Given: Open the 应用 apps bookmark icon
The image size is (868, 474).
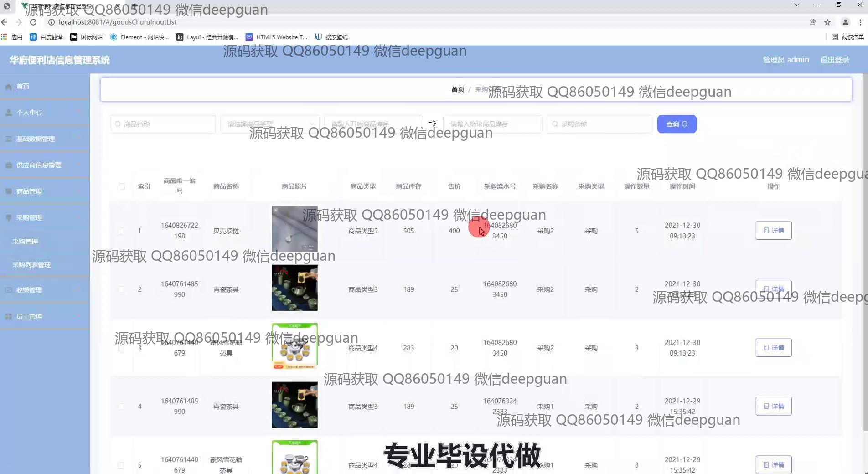Looking at the screenshot, I should tap(12, 37).
